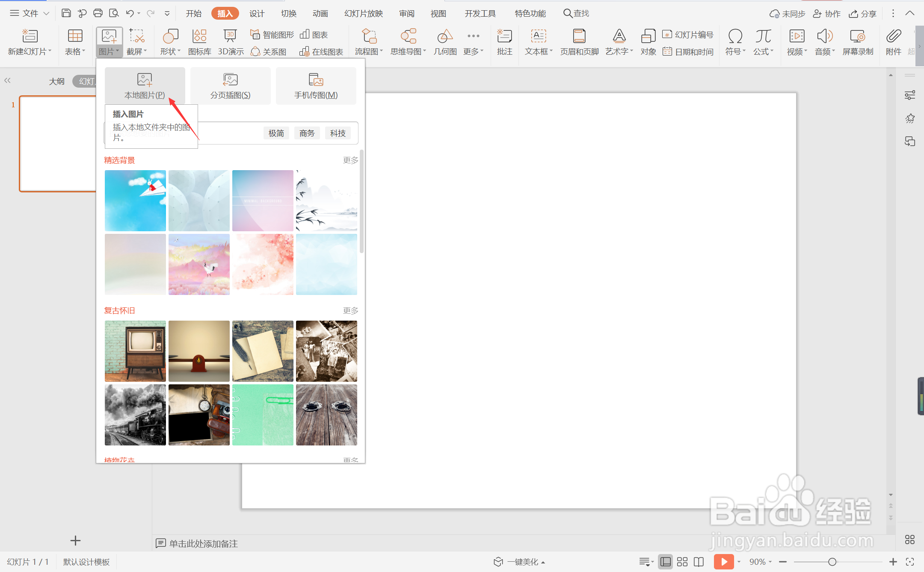Click the 未同步 cloud sync icon

[x=787, y=14]
